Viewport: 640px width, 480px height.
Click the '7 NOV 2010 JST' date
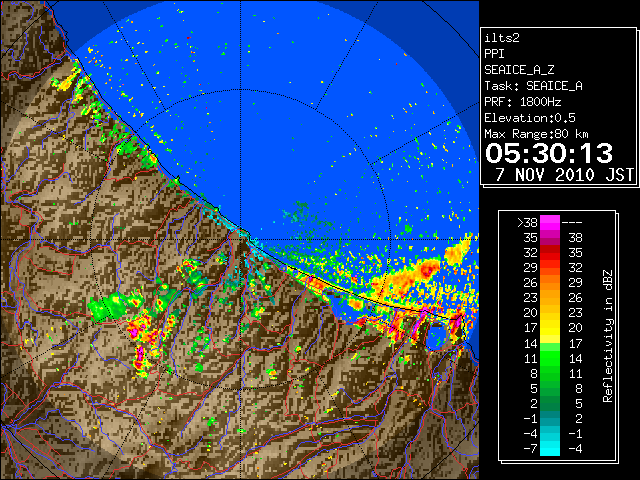click(x=564, y=175)
